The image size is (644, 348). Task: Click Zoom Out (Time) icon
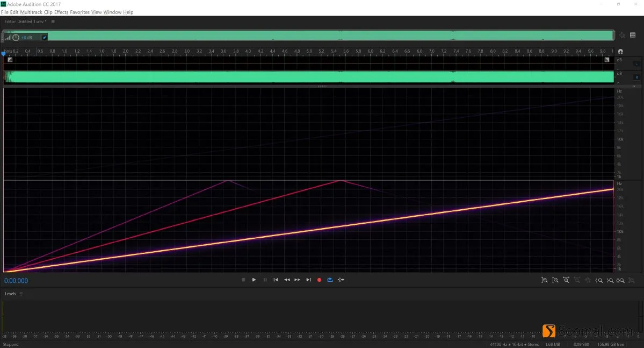577,280
